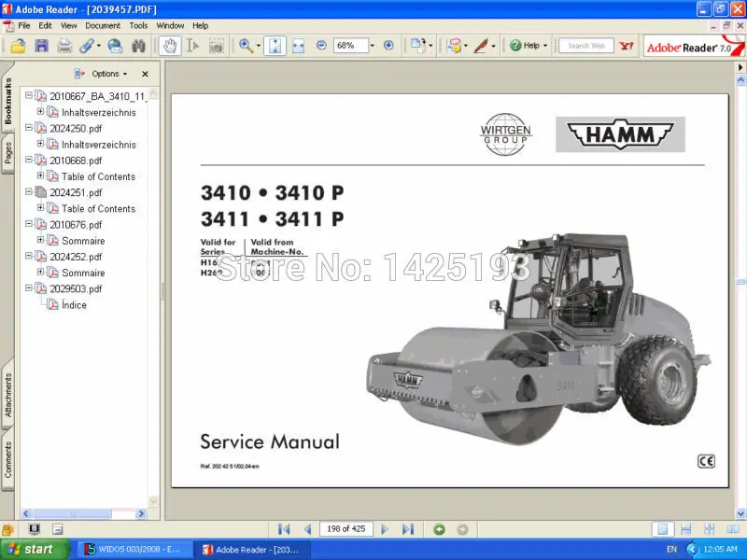
Task: Zoom out with the minus button
Action: [321, 46]
